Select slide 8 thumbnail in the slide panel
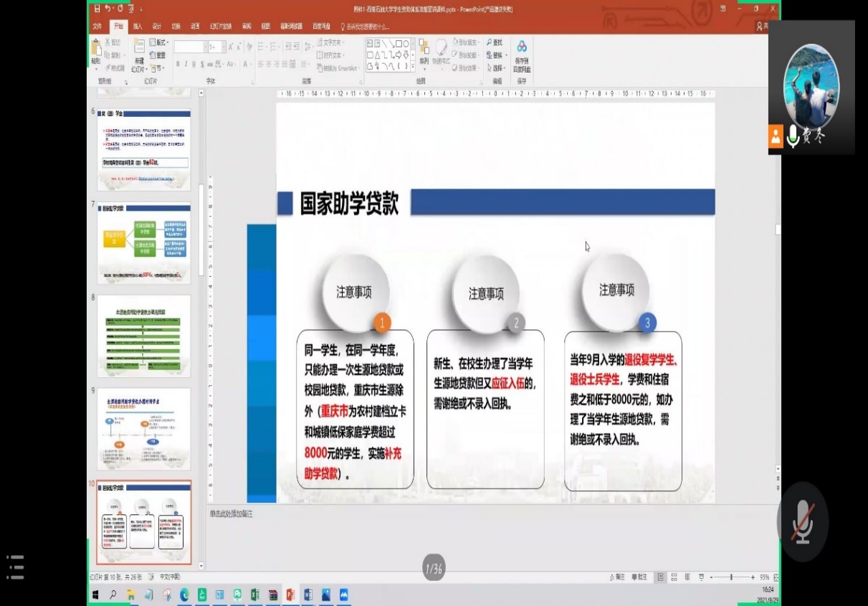 point(144,336)
